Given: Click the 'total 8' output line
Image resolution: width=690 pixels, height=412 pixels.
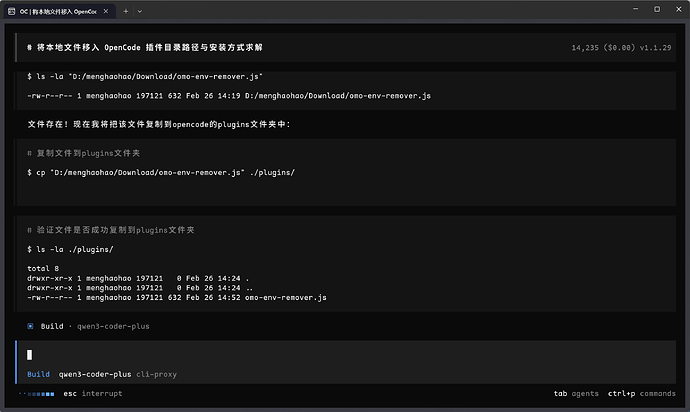Looking at the screenshot, I should point(43,269).
